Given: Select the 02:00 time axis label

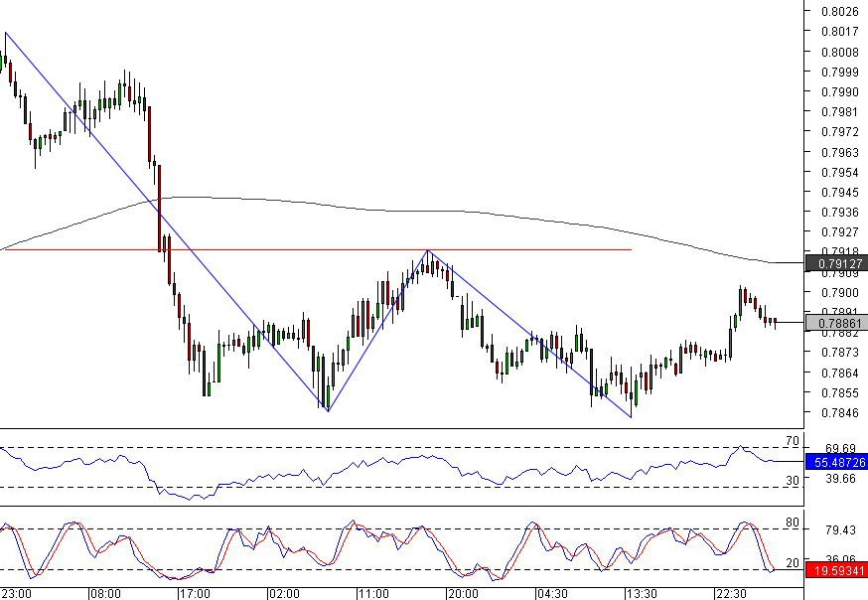Looking at the screenshot, I should coord(284,594).
